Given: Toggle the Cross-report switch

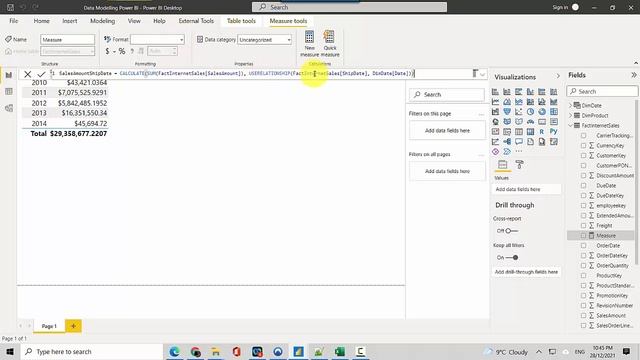Looking at the screenshot, I should click(511, 231).
